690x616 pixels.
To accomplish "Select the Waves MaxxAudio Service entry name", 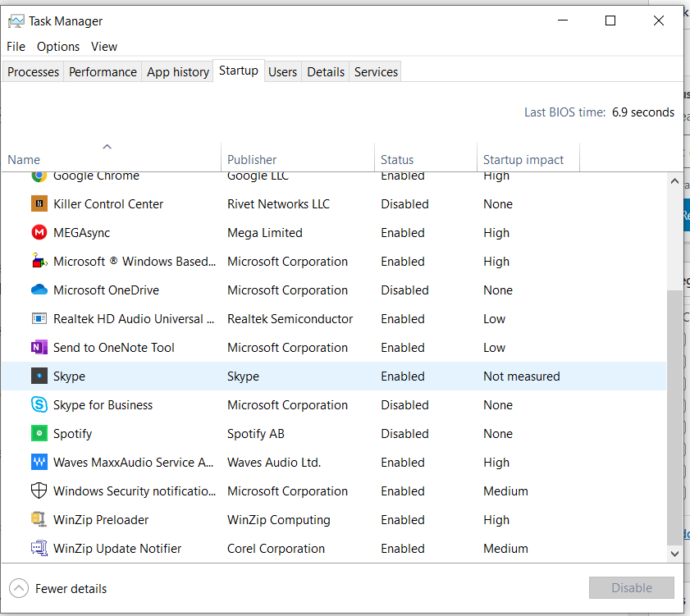I will [x=134, y=463].
